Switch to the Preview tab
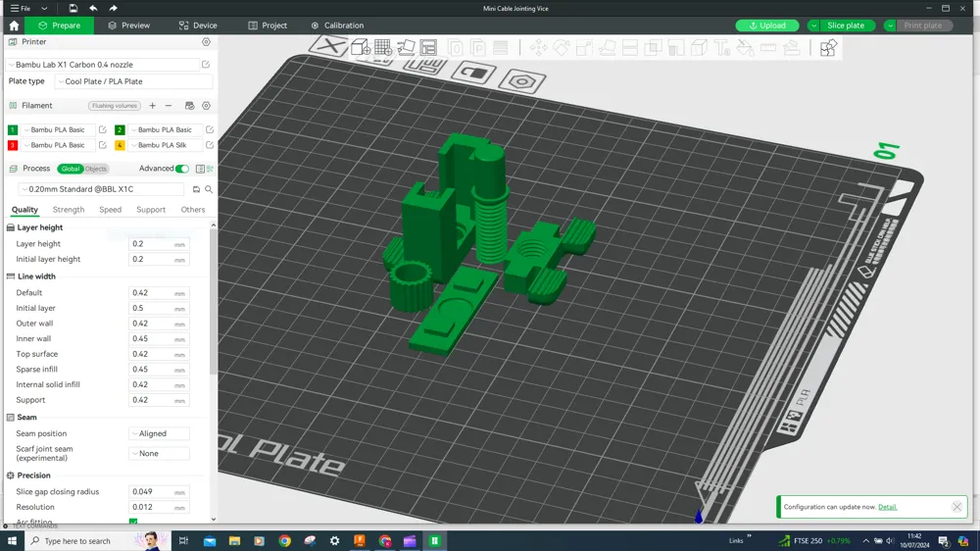This screenshot has width=980, height=551. click(x=128, y=25)
